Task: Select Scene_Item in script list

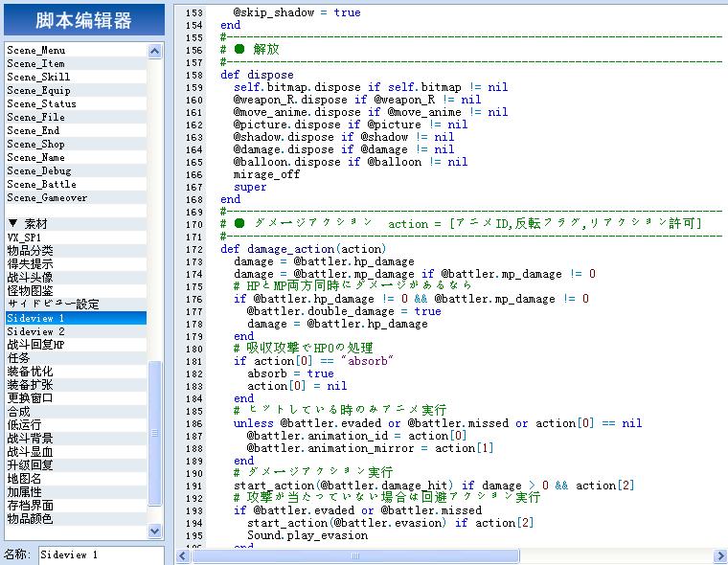Action: pos(76,63)
